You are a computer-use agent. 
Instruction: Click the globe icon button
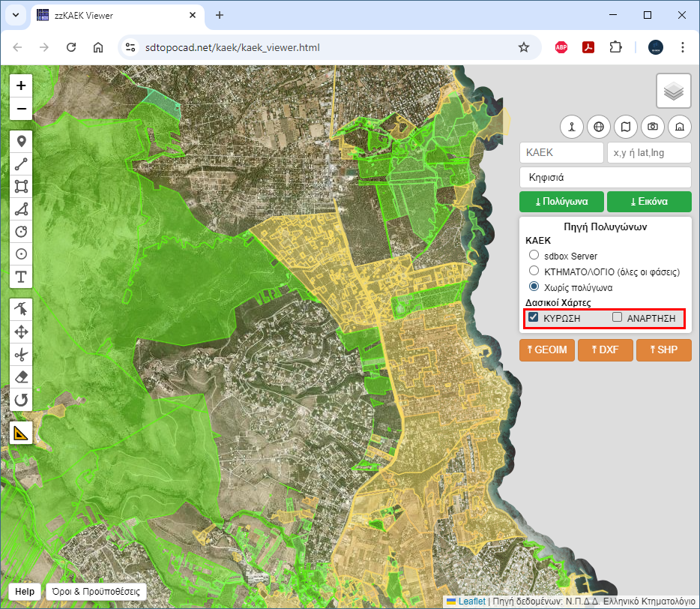[x=598, y=127]
